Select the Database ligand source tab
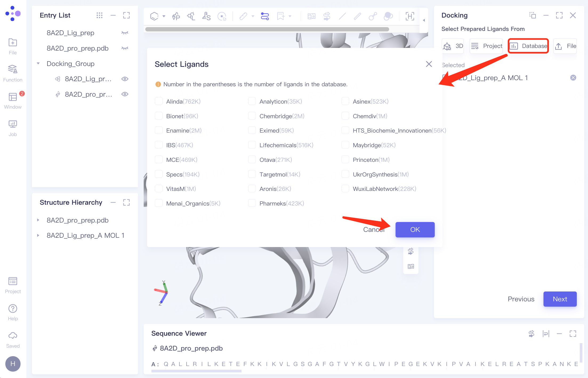 click(x=528, y=46)
